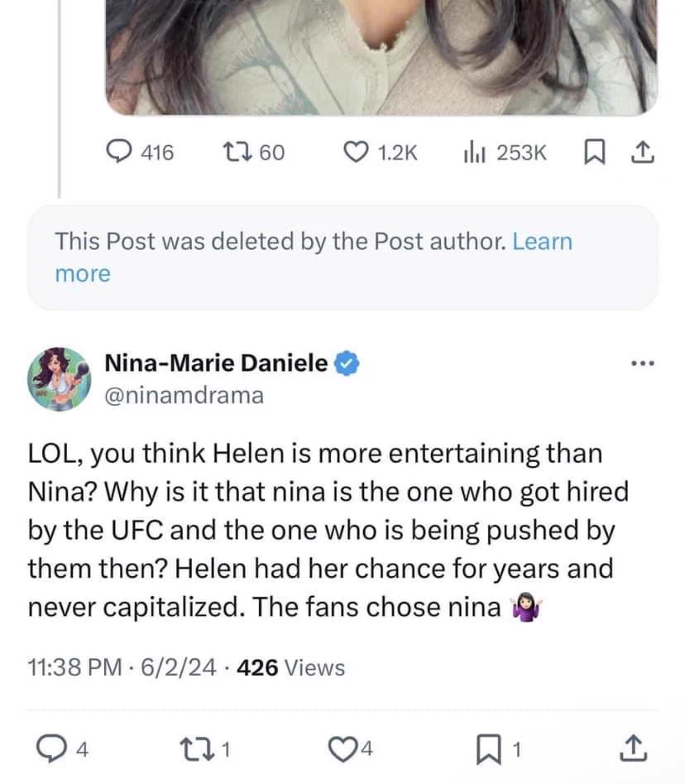This screenshot has height=784, width=685.
Task: View analytics showing 253K views
Action: (505, 152)
